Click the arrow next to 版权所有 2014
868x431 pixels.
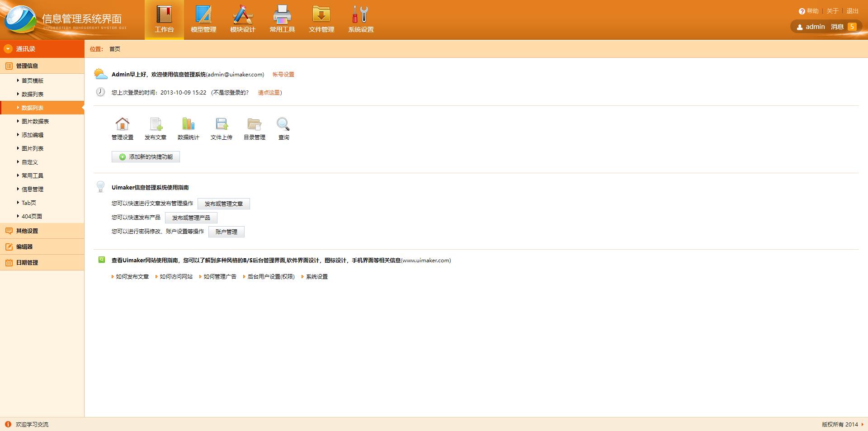click(862, 424)
